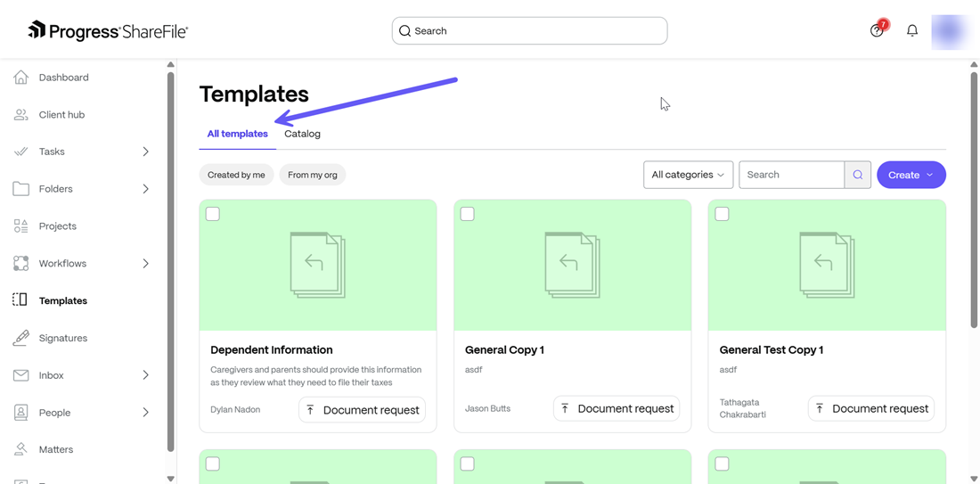Click the Tasks double-check icon

pyautogui.click(x=21, y=152)
